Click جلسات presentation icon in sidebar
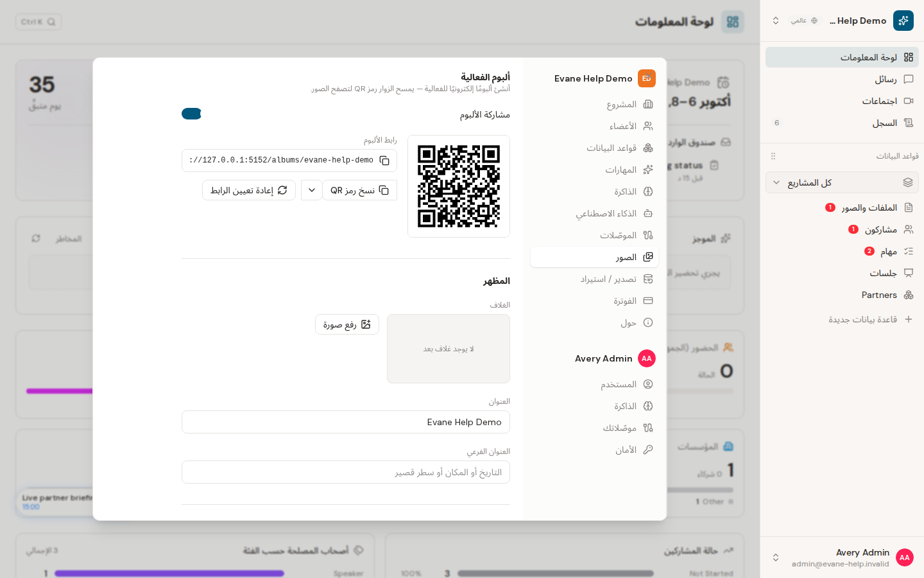The height and width of the screenshot is (578, 924). click(909, 273)
